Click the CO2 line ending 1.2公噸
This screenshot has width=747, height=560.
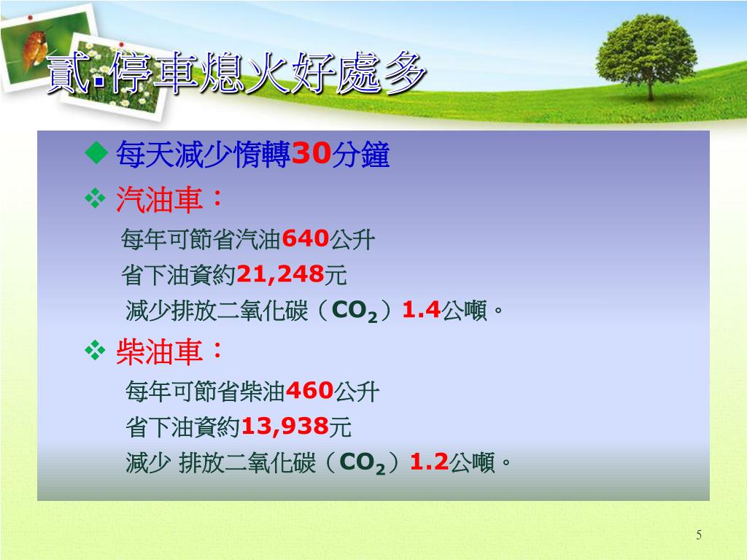pos(318,463)
